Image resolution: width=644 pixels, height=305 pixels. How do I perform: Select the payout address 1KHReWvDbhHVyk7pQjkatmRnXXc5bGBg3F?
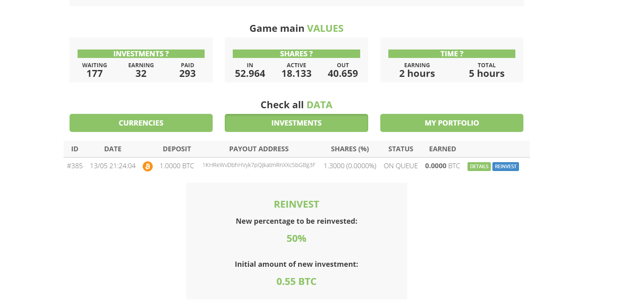point(259,165)
